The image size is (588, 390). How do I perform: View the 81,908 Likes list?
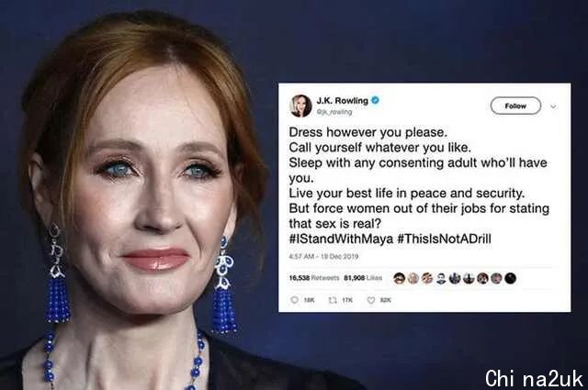coord(363,278)
